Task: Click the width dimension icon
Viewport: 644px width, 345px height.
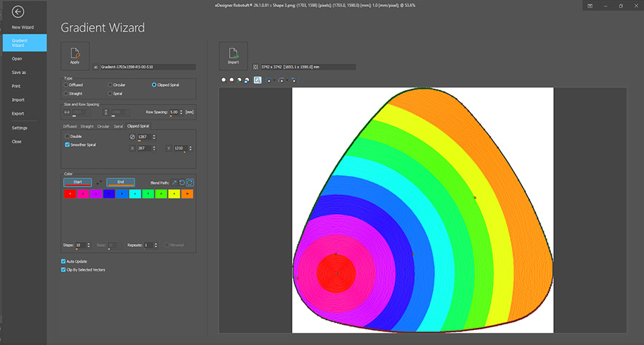Action: tap(67, 112)
